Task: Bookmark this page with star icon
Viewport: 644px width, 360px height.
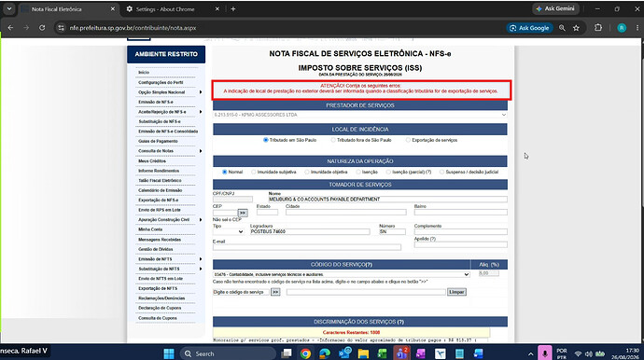Action: coord(576,28)
